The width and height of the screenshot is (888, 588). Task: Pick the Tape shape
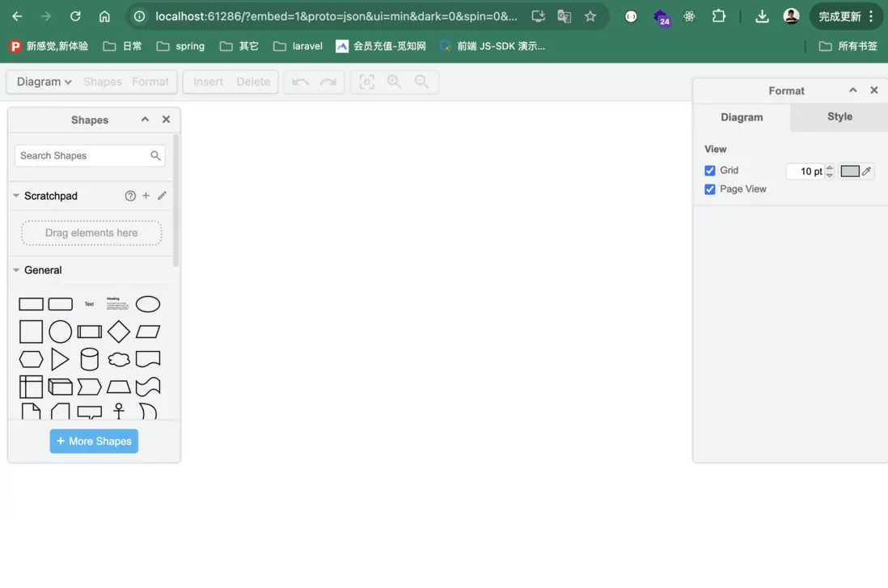[x=148, y=387]
